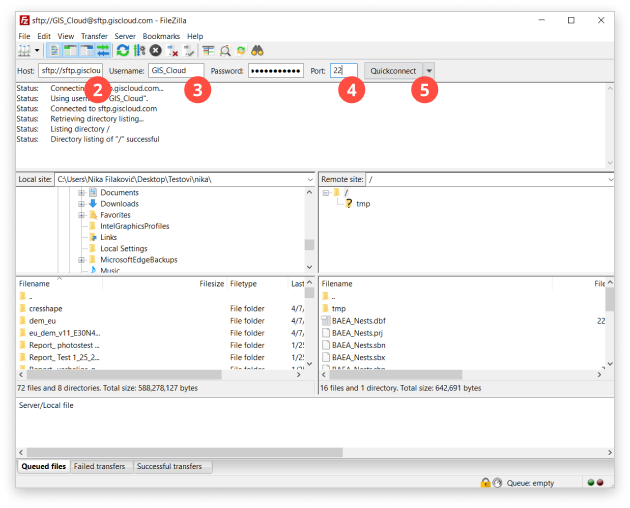Toggle the message log display

(54, 51)
